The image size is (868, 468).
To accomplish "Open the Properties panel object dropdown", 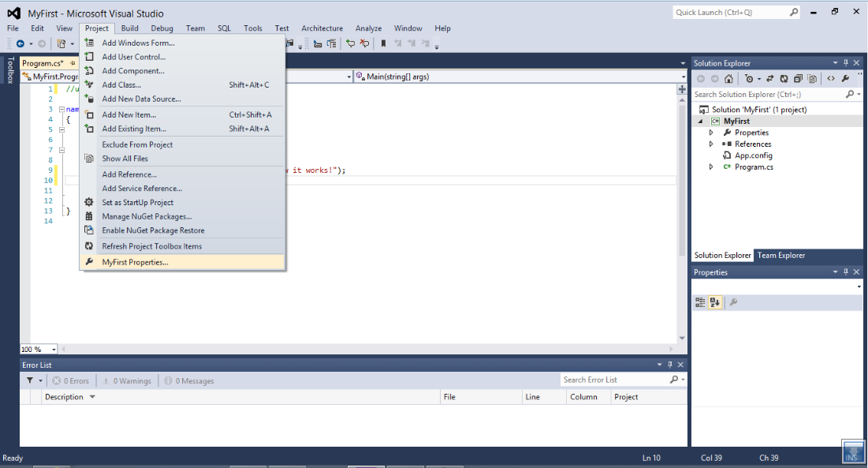I will coord(859,287).
